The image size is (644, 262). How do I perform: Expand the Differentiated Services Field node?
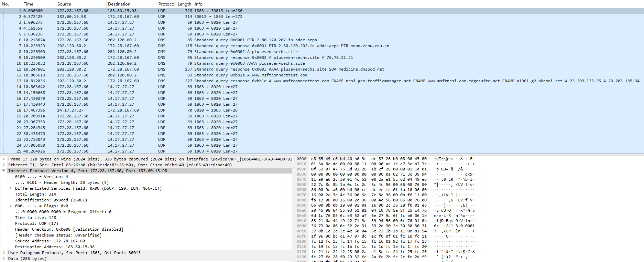(11, 188)
